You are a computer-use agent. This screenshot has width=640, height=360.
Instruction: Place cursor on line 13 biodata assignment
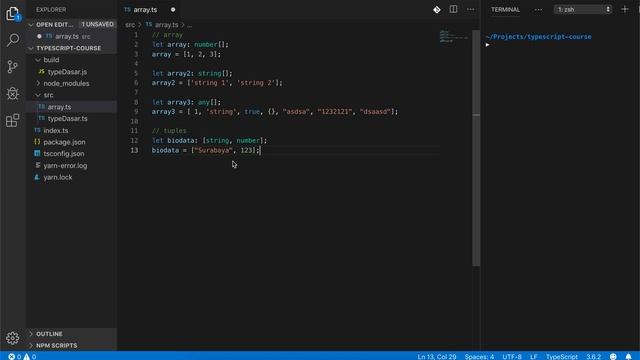click(205, 150)
